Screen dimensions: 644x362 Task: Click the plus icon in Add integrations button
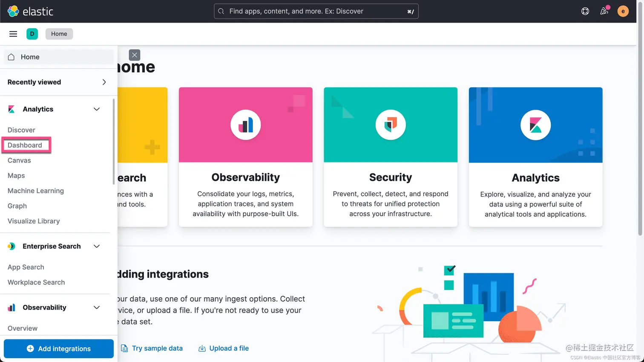click(x=30, y=348)
